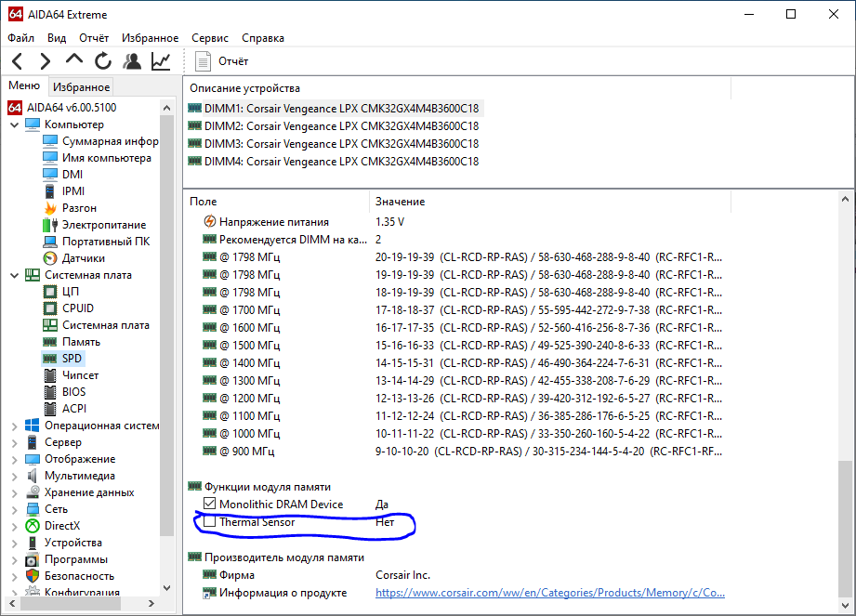Select the ЦП processor item
The height and width of the screenshot is (616, 856).
60,292
